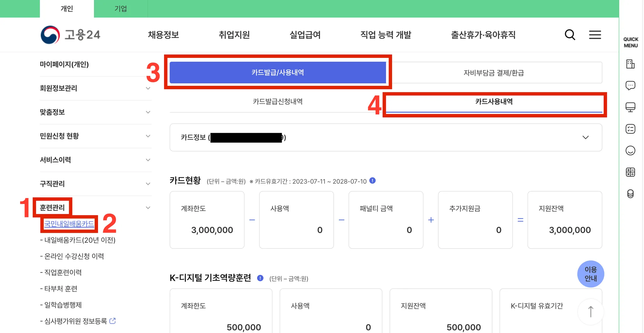This screenshot has height=333, width=644.
Task: Click the calculator icon in quick menu
Action: point(630,172)
